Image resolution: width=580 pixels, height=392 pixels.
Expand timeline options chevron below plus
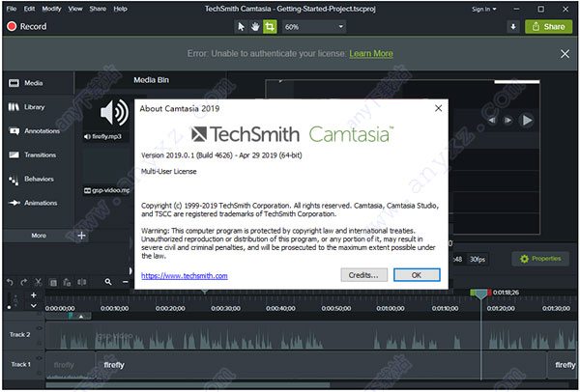(33, 306)
